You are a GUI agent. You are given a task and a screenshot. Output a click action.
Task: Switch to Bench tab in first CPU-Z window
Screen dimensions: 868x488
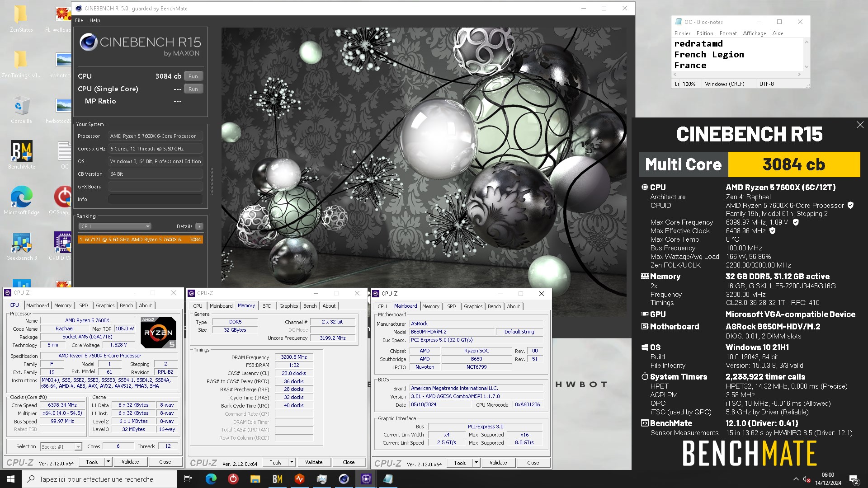point(126,305)
